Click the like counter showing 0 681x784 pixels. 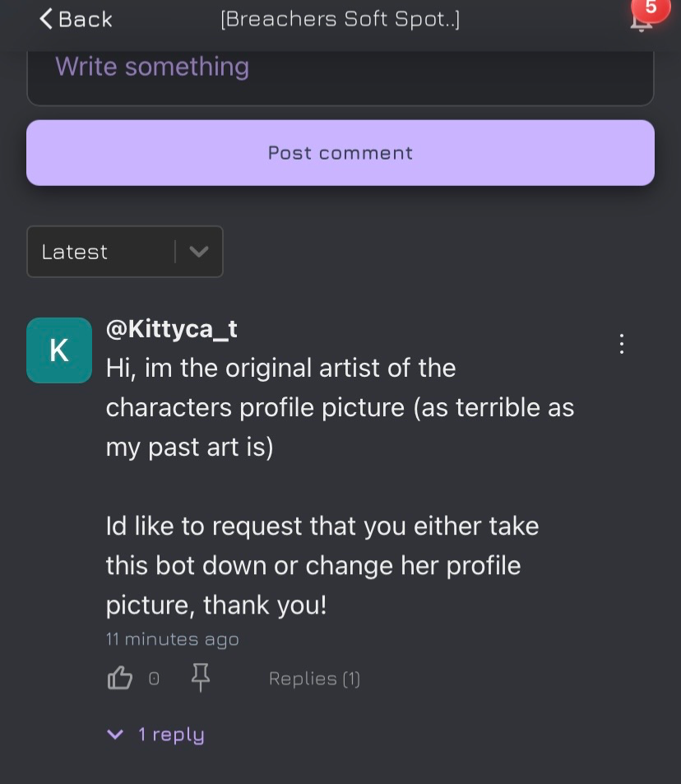(x=153, y=678)
